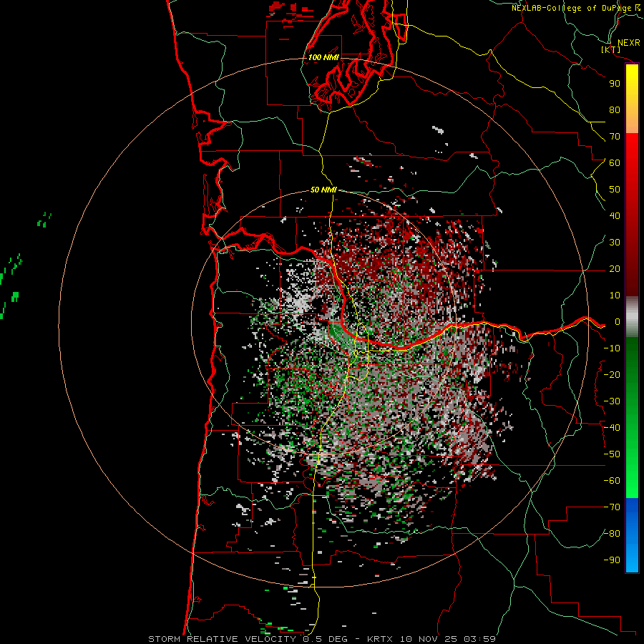This screenshot has width=644, height=644.
Task: Select the -90 value on the velocity scale
Action: click(612, 560)
